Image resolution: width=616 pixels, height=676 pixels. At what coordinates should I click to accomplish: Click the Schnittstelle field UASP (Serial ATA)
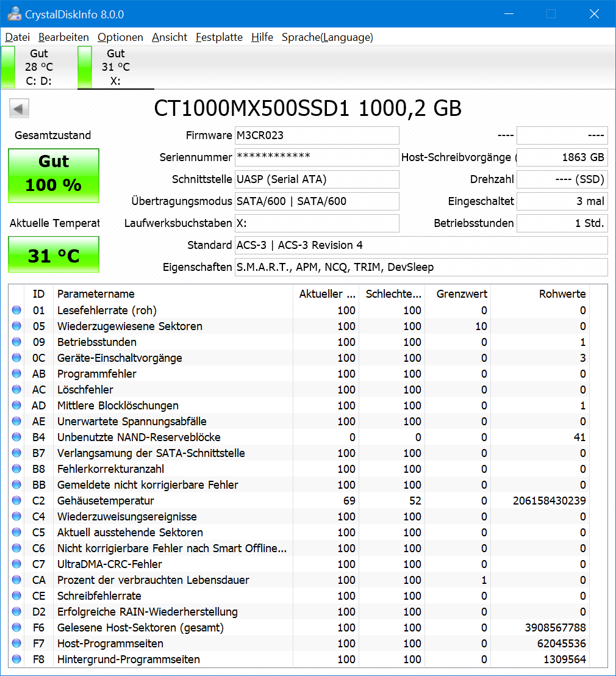[317, 179]
